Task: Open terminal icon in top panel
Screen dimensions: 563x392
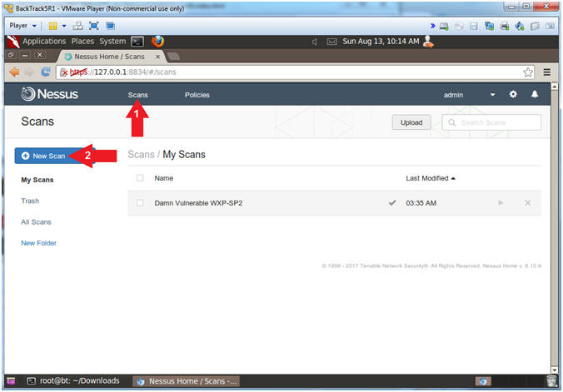Action: 137,41
